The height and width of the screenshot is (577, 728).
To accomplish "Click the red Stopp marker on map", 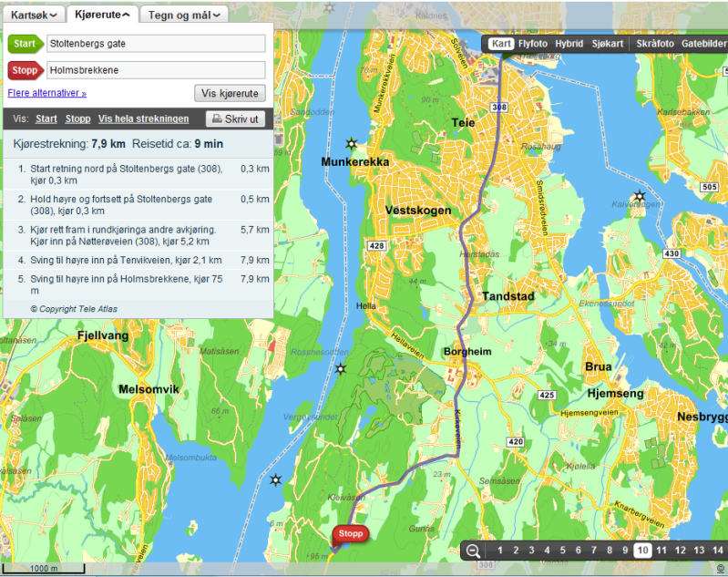I will 350,534.
